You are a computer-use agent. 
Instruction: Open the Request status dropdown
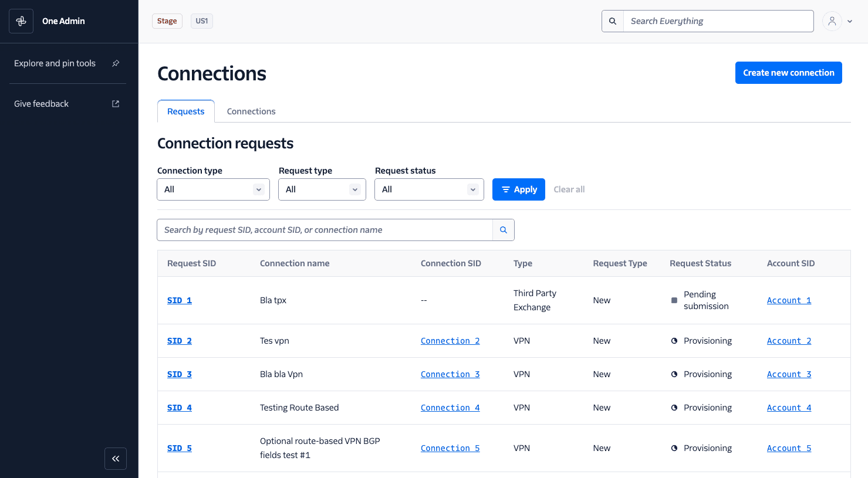pos(429,189)
